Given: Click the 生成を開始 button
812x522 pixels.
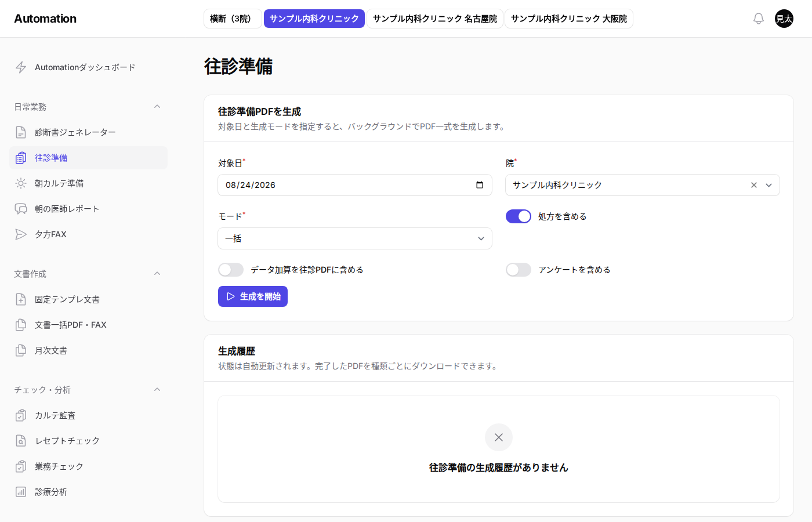Looking at the screenshot, I should [253, 296].
